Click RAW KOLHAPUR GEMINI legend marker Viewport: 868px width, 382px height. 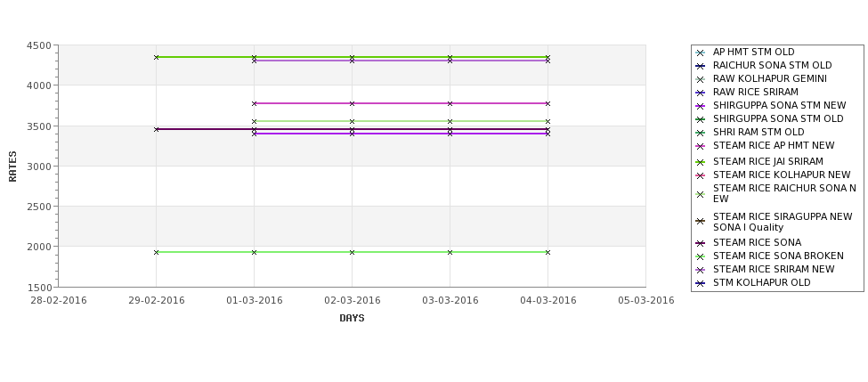point(701,79)
